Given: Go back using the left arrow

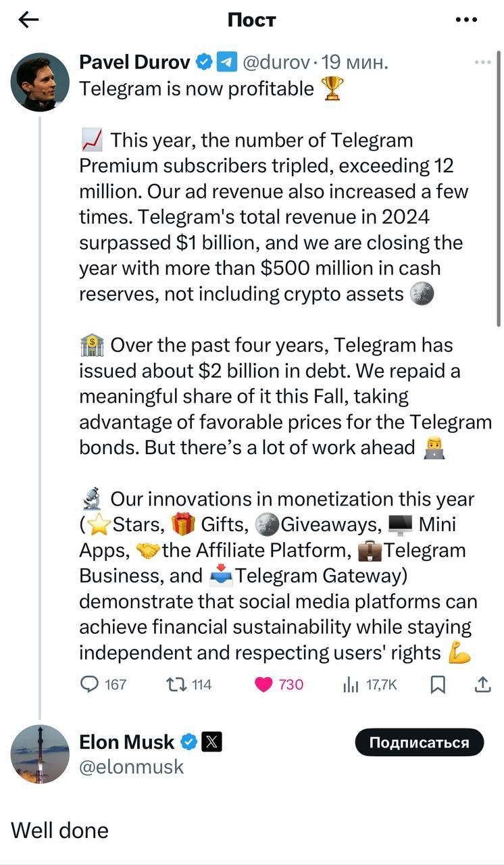Looking at the screenshot, I should click(28, 20).
